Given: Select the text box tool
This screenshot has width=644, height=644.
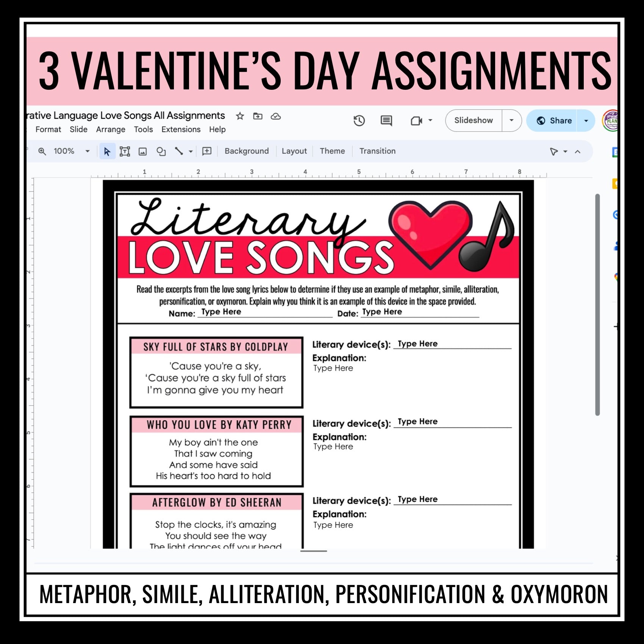Looking at the screenshot, I should click(x=125, y=152).
